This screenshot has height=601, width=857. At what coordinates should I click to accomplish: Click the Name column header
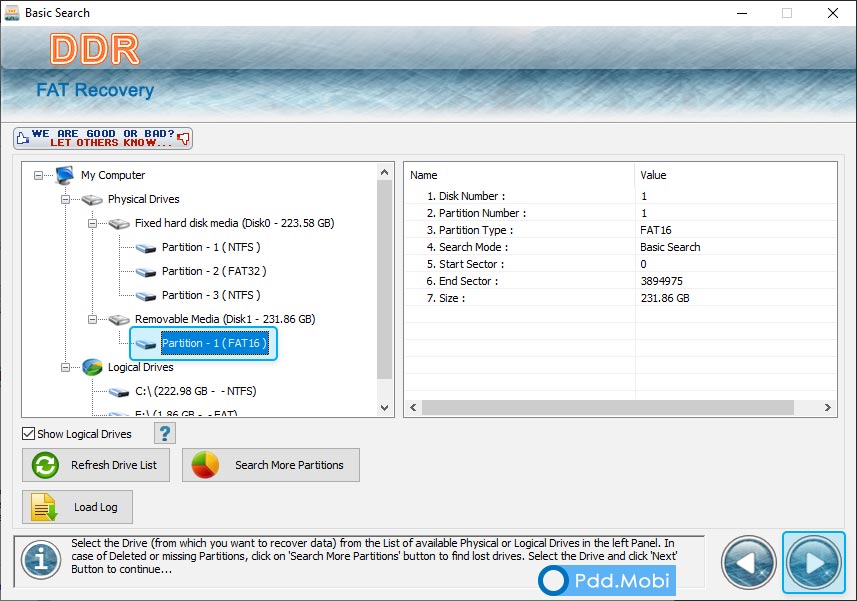tap(520, 175)
